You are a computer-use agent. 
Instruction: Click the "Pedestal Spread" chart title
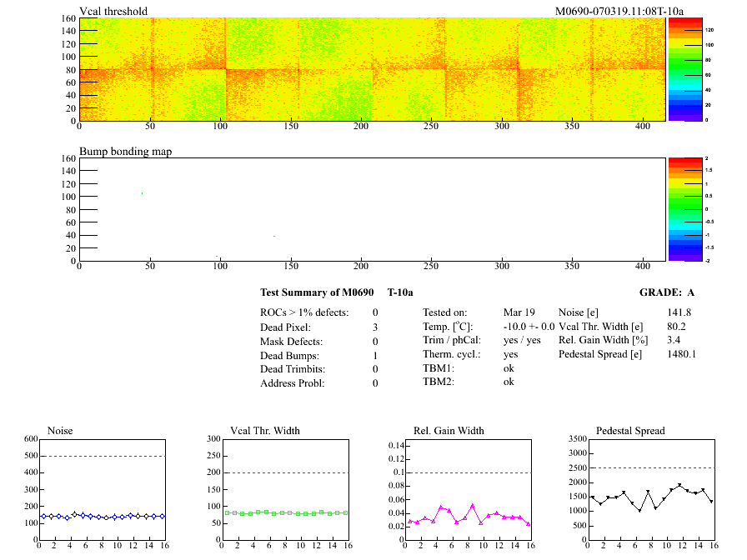630,431
